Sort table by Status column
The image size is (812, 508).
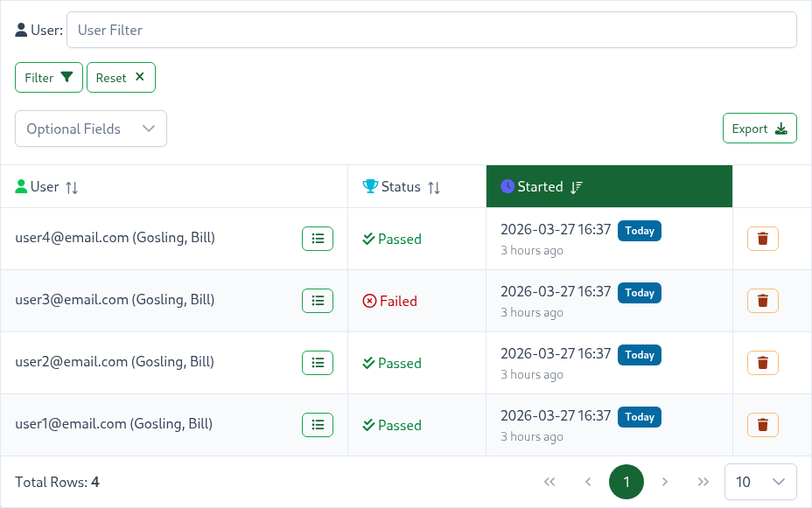click(433, 187)
